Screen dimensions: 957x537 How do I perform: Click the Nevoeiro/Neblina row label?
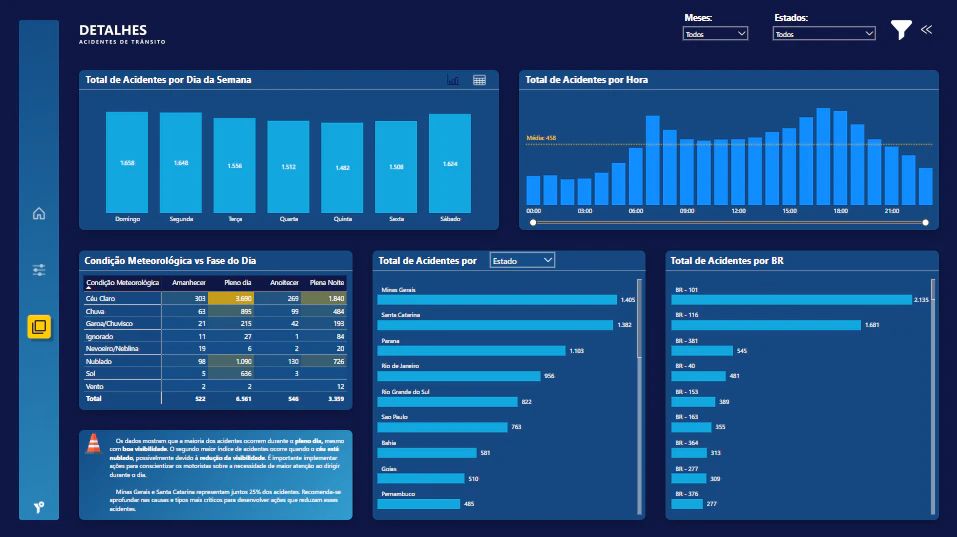pyautogui.click(x=112, y=348)
